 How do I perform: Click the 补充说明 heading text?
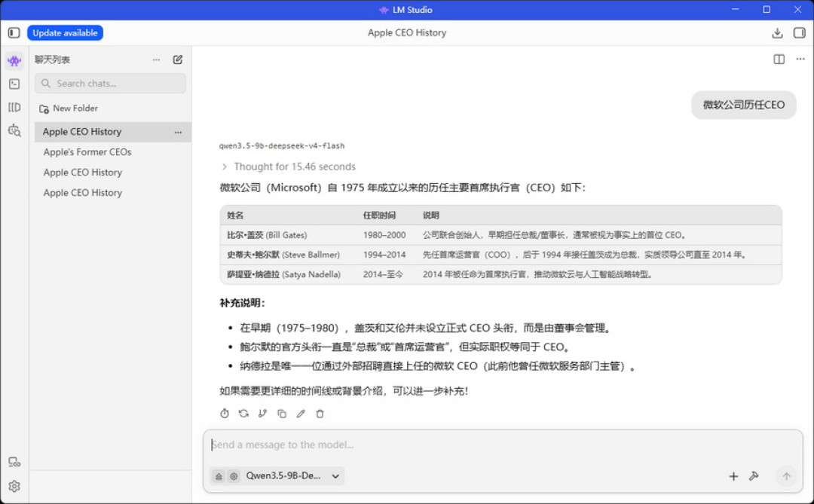click(243, 303)
